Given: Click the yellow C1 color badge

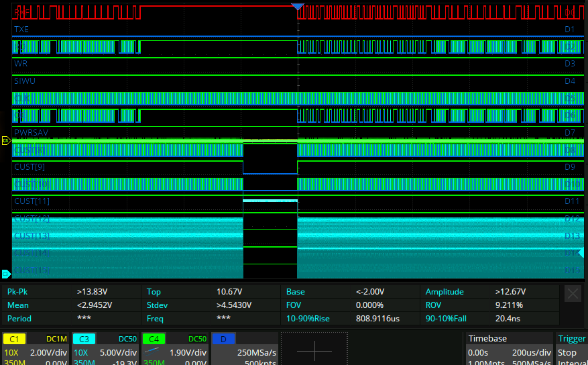Looking at the screenshot, I should (15, 340).
